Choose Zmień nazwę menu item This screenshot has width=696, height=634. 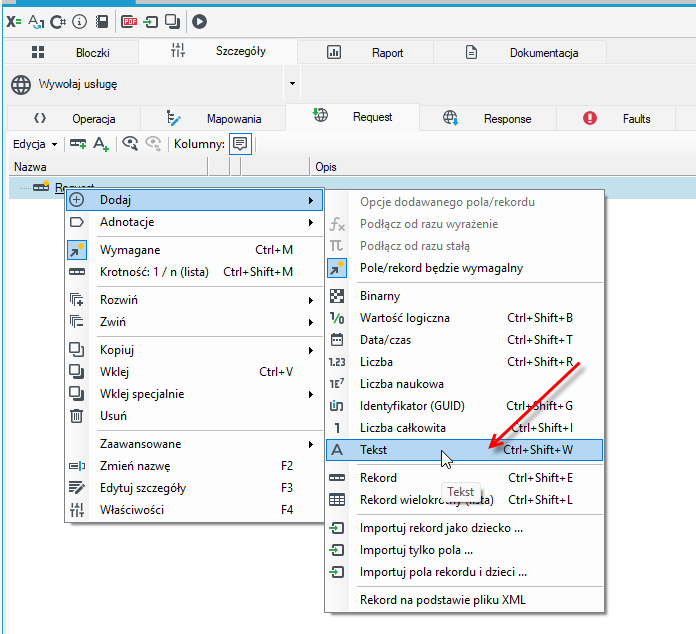click(x=194, y=466)
